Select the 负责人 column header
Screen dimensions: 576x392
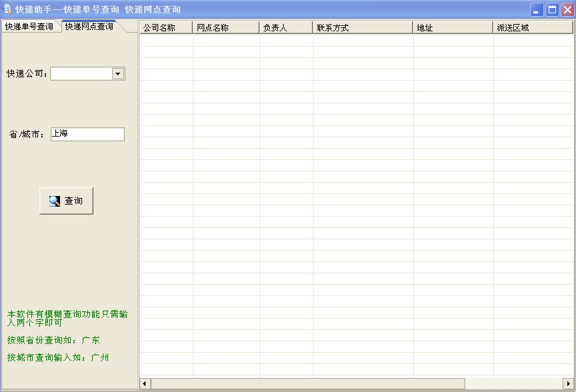click(x=286, y=27)
